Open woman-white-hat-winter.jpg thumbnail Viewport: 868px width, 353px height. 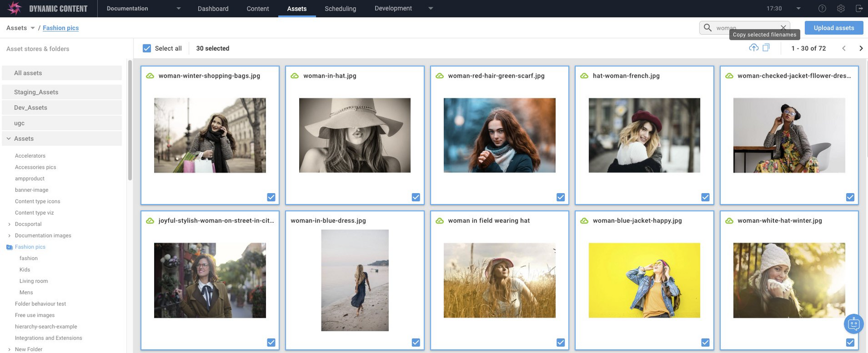coord(789,280)
